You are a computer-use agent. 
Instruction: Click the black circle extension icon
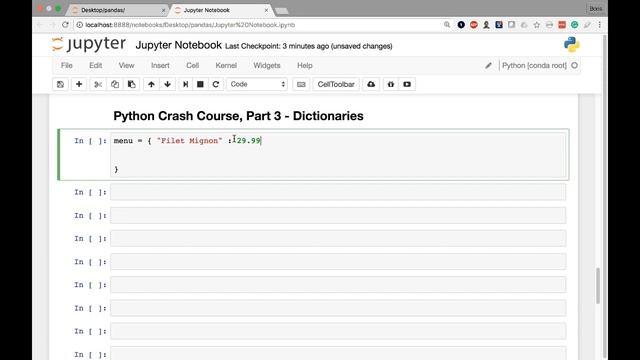coord(461,25)
